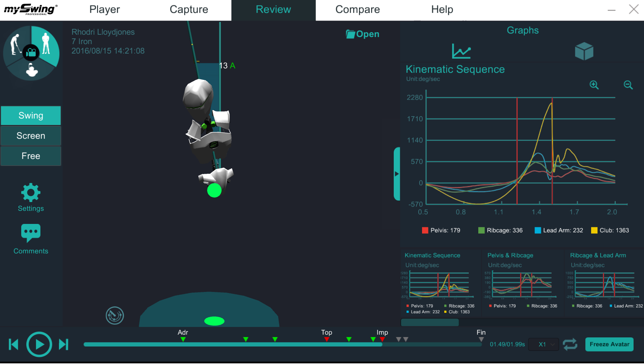Toggle the Ribcage legend in main graph
The height and width of the screenshot is (364, 644).
500,230
